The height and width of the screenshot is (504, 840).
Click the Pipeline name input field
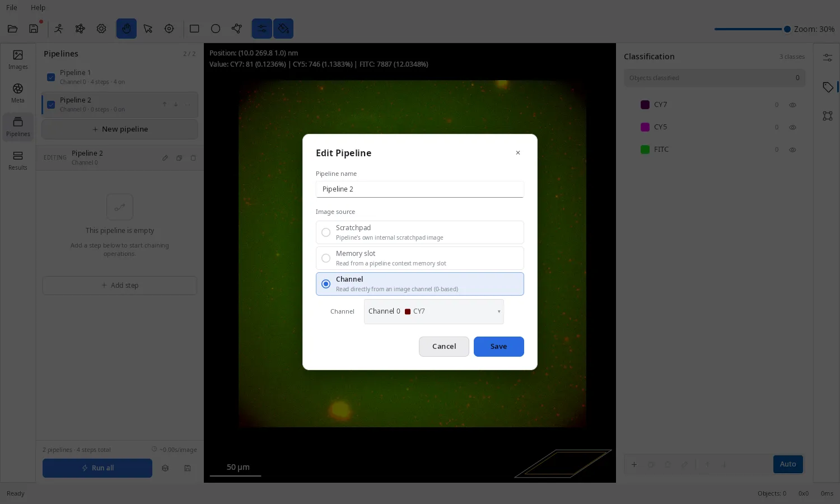(x=420, y=189)
